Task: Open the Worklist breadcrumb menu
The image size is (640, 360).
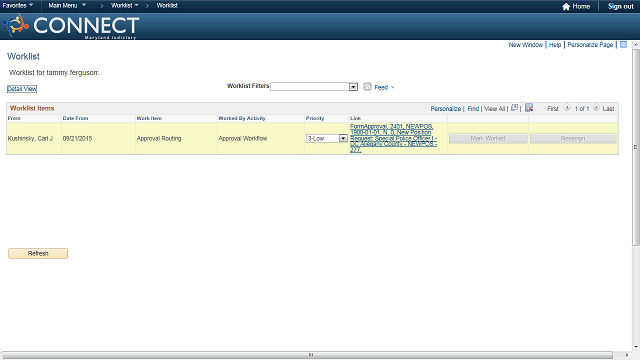Action: pyautogui.click(x=125, y=6)
